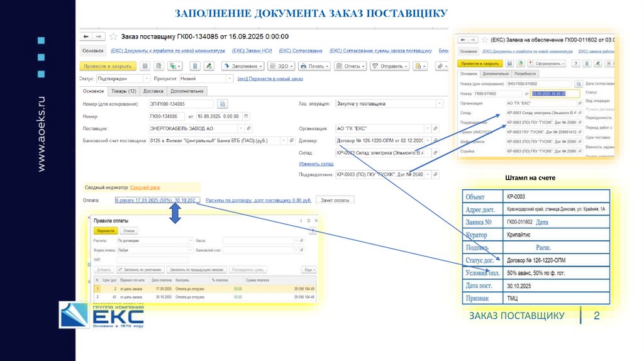Image resolution: width=644 pixels, height=361 pixels.
Task: Click the question mark help icon in Заявка
Action: (576, 64)
